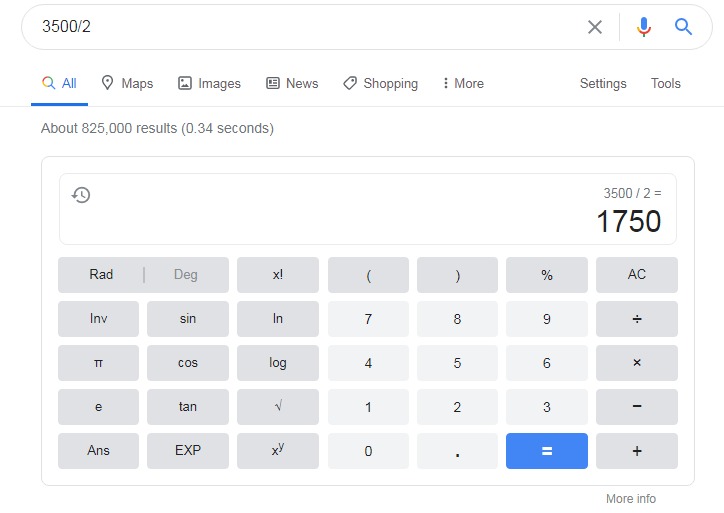Click into the search field containing 3500/2
Image resolution: width=724 pixels, height=513 pixels.
click(305, 27)
